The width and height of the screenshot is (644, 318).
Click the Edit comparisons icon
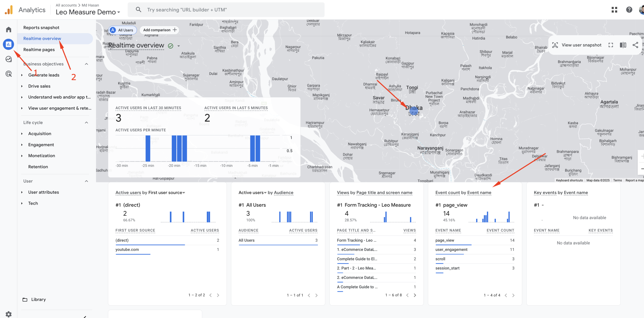[623, 45]
